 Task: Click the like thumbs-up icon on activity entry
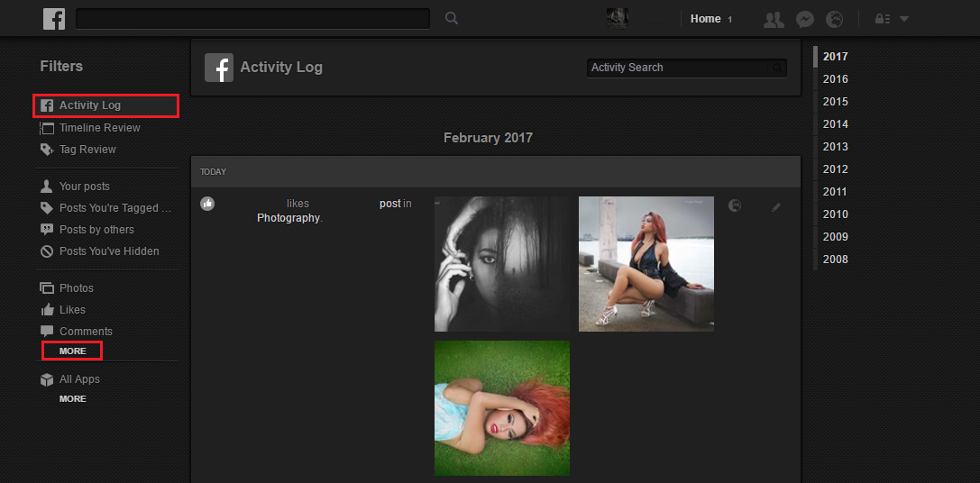tap(207, 204)
